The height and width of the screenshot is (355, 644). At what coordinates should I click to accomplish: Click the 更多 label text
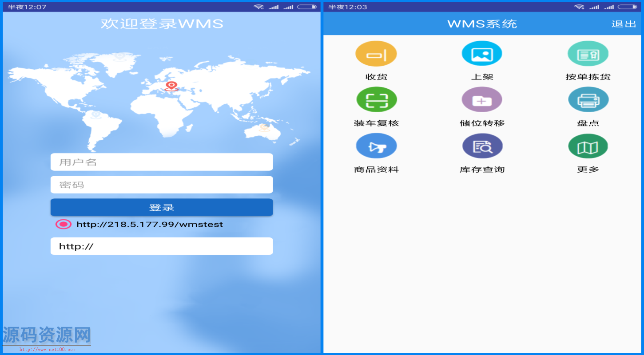point(588,170)
